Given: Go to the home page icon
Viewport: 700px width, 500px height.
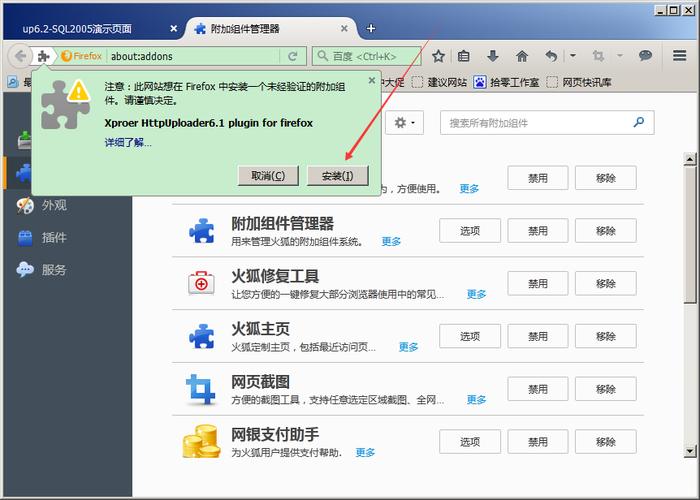Looking at the screenshot, I should [521, 56].
